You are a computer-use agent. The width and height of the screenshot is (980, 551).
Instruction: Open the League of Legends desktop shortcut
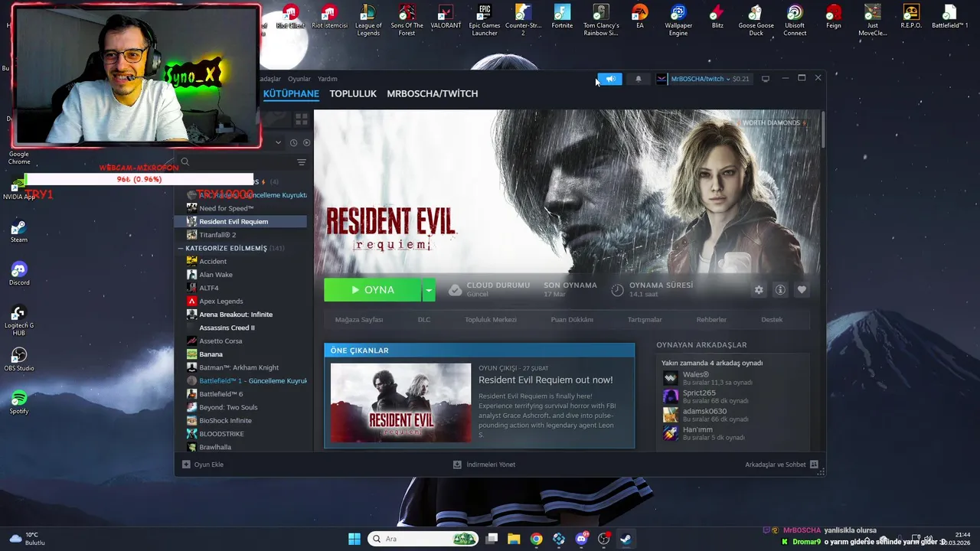coord(368,21)
